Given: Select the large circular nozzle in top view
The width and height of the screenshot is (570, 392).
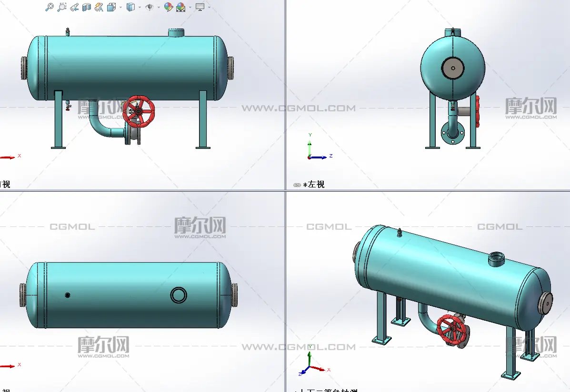Looking at the screenshot, I should click(179, 295).
